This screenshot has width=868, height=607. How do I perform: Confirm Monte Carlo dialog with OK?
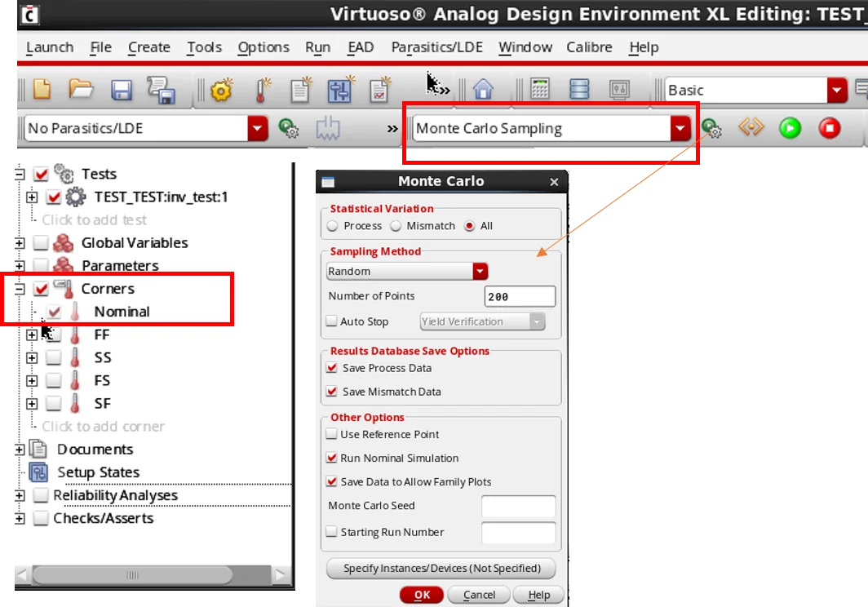422,595
